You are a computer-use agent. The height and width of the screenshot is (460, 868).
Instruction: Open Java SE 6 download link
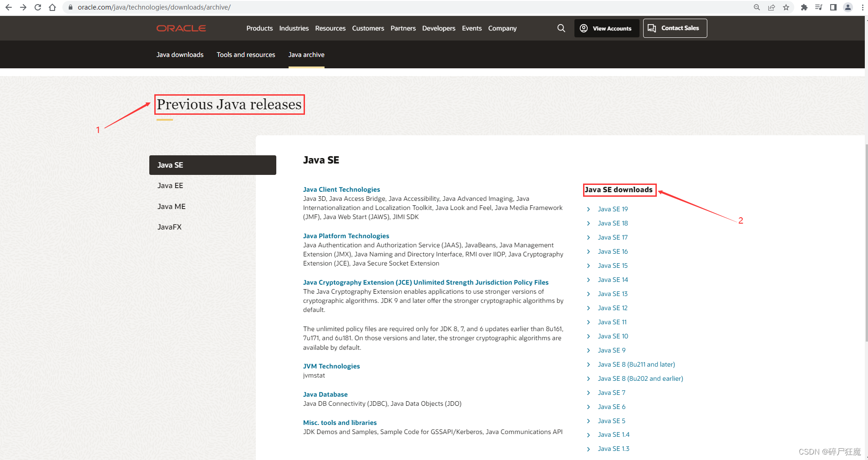(x=611, y=407)
